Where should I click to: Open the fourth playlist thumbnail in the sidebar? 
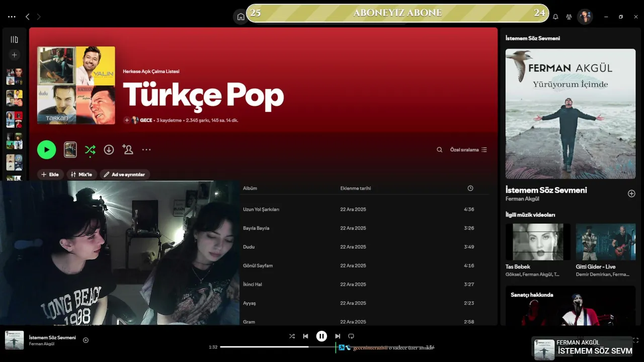14,141
